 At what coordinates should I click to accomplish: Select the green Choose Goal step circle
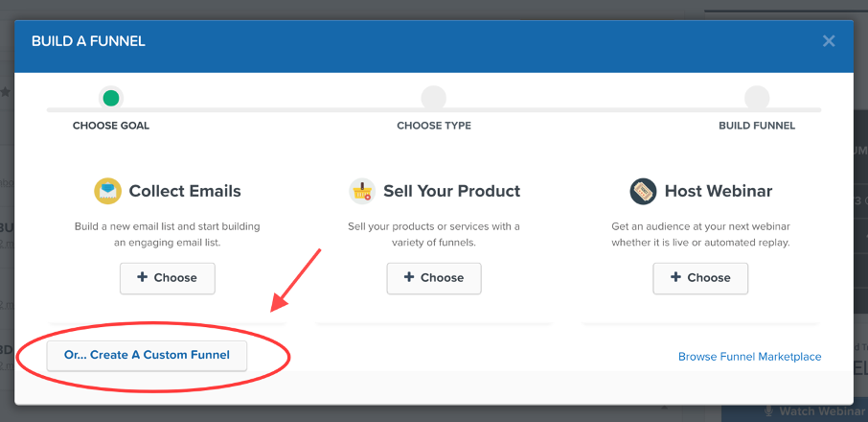tap(111, 97)
